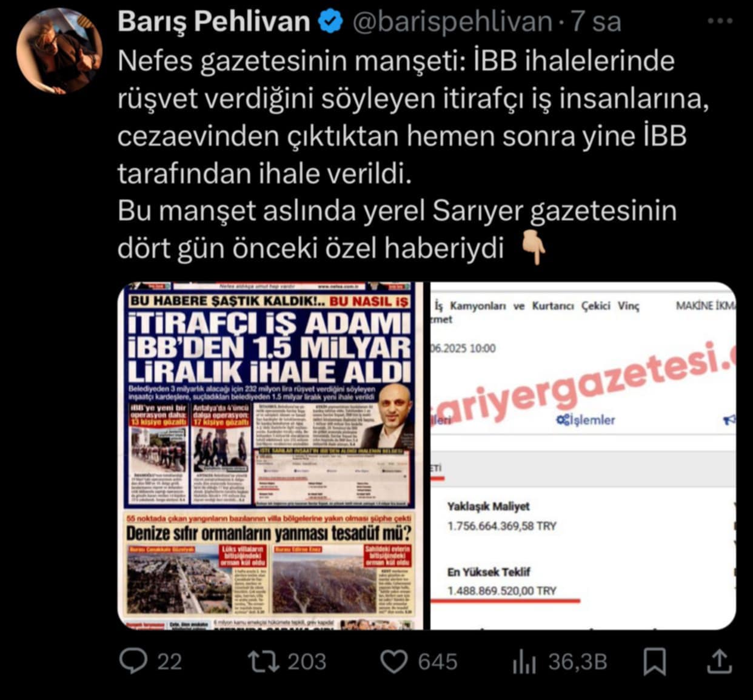This screenshot has height=700, width=753.
Task: Click the 22 replies count
Action: tap(170, 662)
